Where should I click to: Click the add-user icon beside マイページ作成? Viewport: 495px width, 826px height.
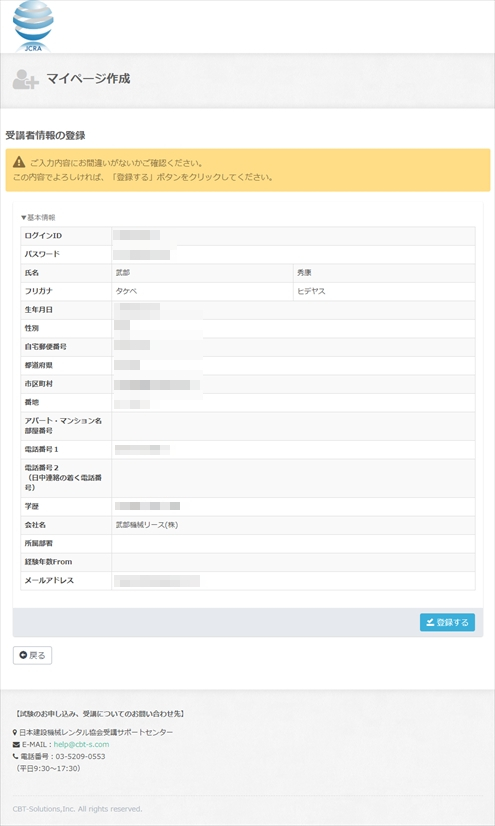(25, 79)
